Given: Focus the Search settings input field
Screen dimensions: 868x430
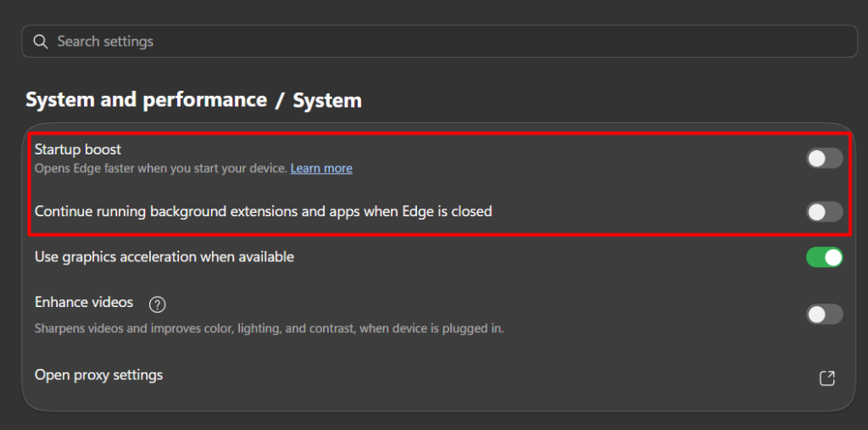Looking at the screenshot, I should [439, 42].
